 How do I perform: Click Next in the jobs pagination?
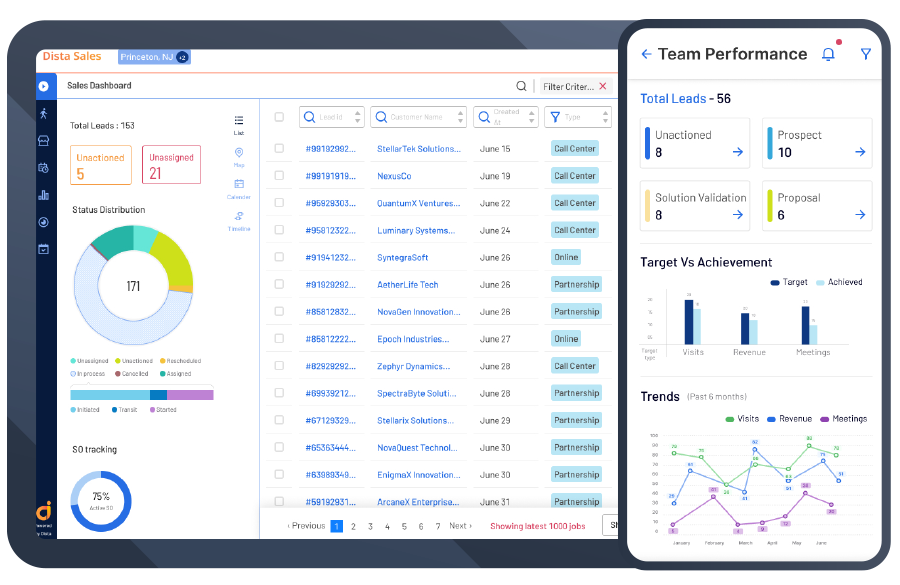point(460,525)
